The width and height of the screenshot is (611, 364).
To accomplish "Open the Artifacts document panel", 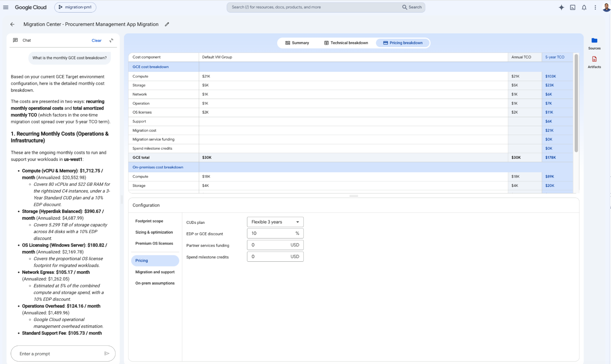I will (594, 62).
